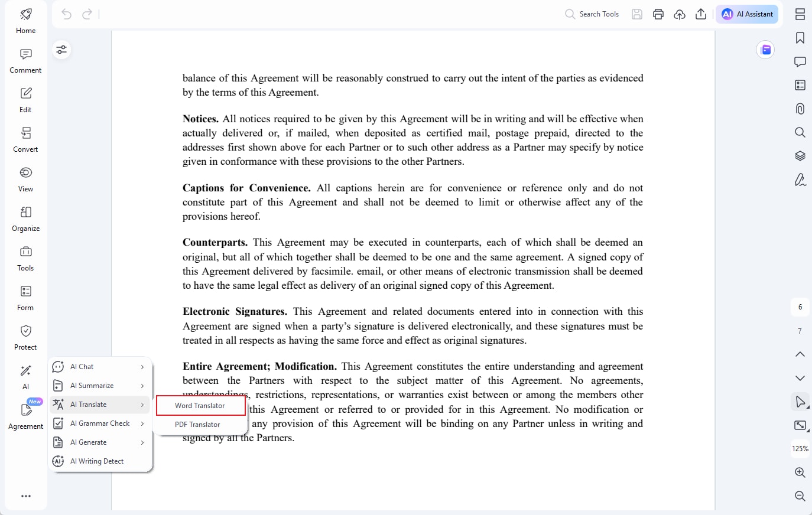Open the properties settings panel
The width and height of the screenshot is (812, 515).
pyautogui.click(x=61, y=50)
